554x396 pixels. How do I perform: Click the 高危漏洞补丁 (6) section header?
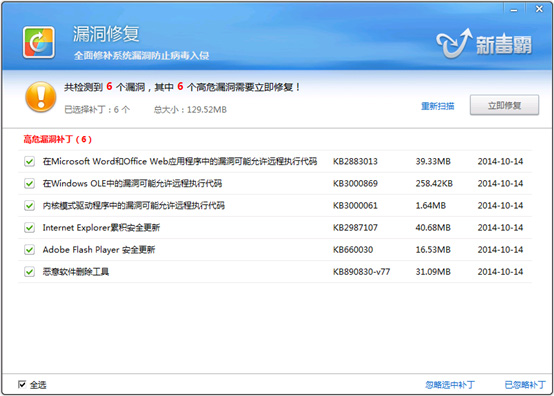[x=58, y=139]
